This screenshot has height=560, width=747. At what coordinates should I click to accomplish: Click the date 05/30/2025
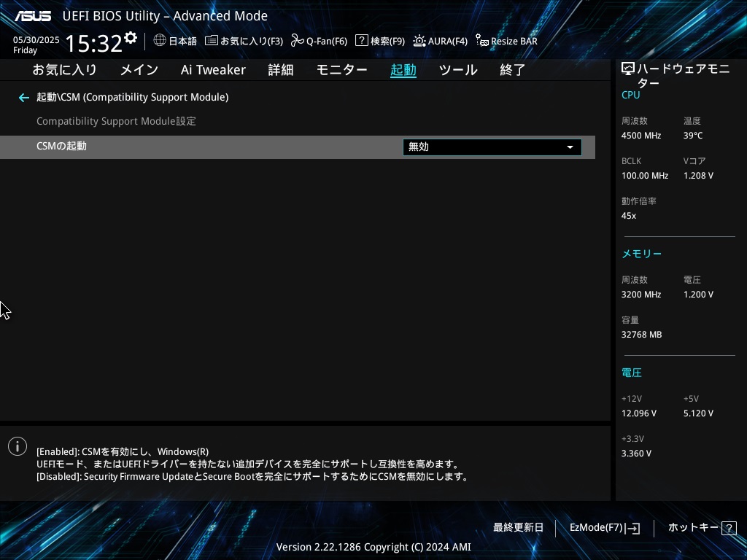point(36,40)
